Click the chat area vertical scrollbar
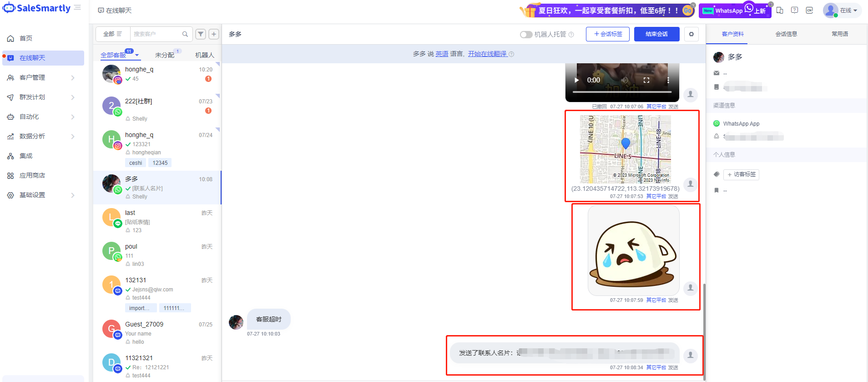The width and height of the screenshot is (868, 382). point(704,331)
